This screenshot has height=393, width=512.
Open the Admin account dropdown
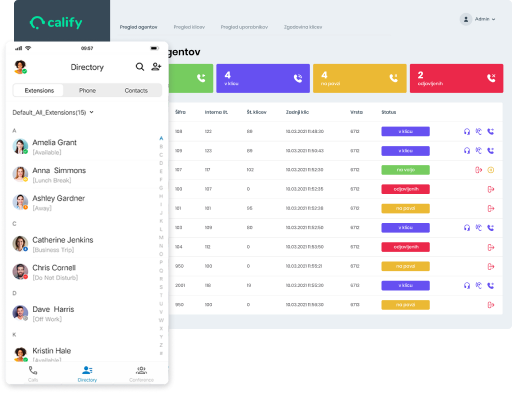coord(485,19)
